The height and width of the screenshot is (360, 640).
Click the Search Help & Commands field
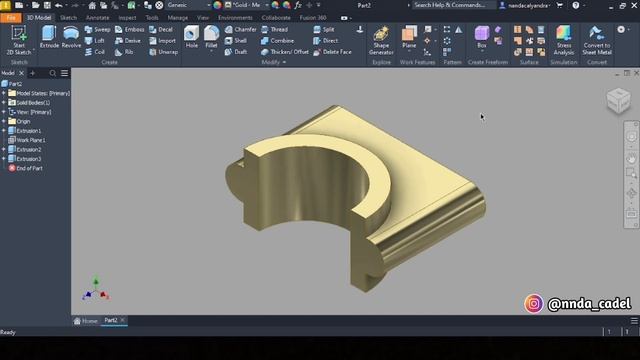click(453, 5)
